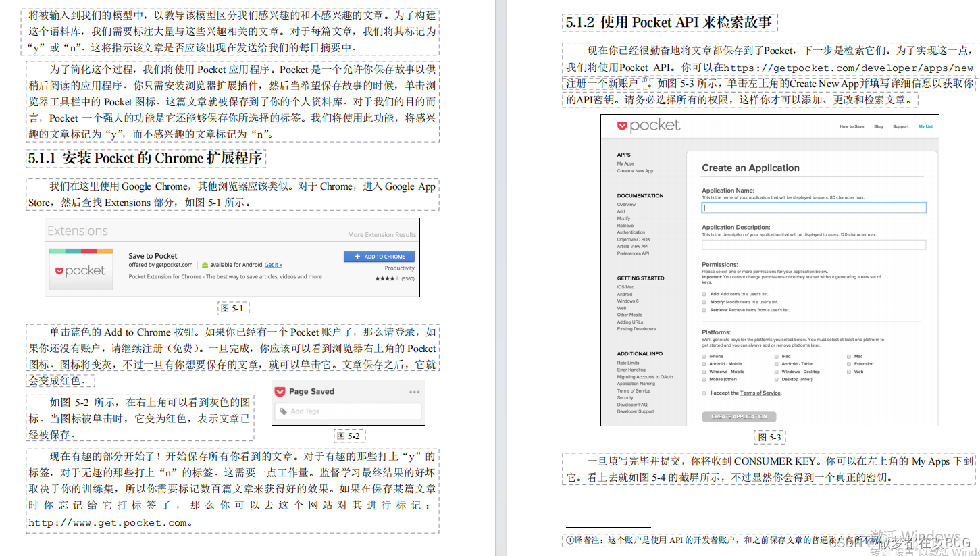980x556 pixels.
Task: Click the heading 5.1.2 使用 Pocket API 来检索故事
Action: 669,22
